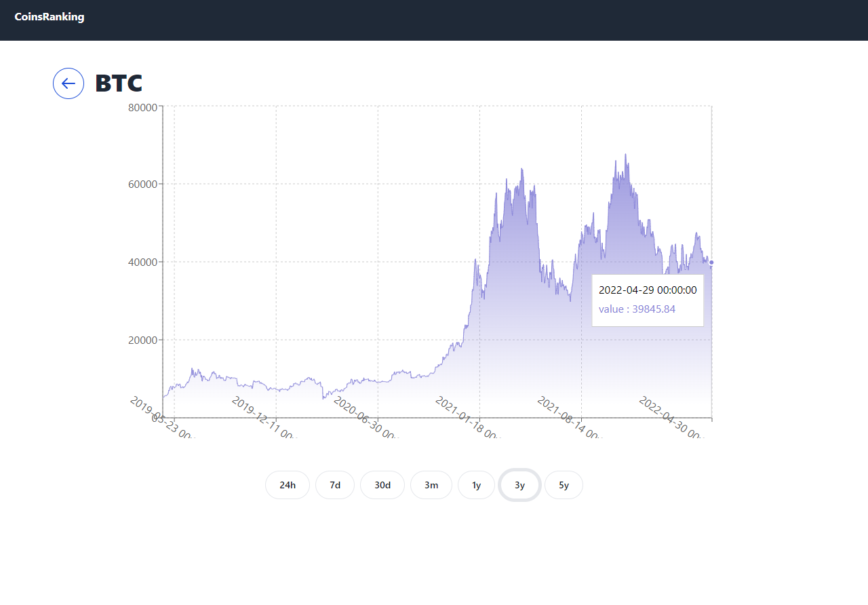Choose the 30d time range

click(382, 485)
